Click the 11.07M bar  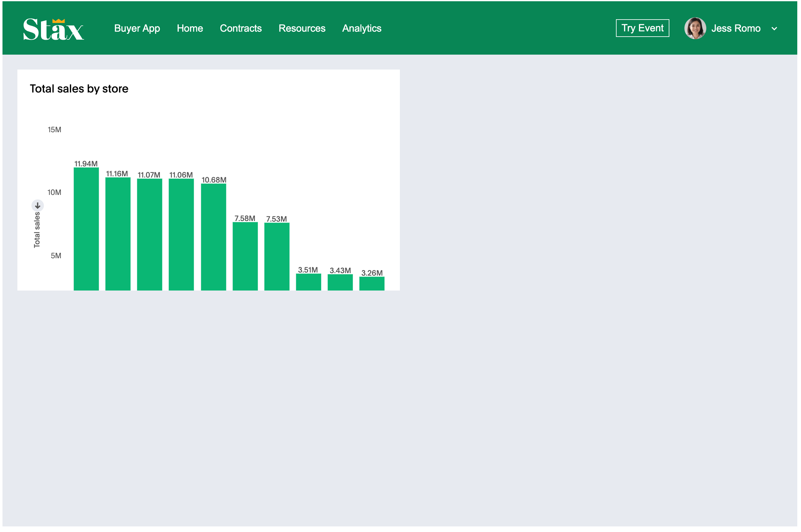[149, 235]
